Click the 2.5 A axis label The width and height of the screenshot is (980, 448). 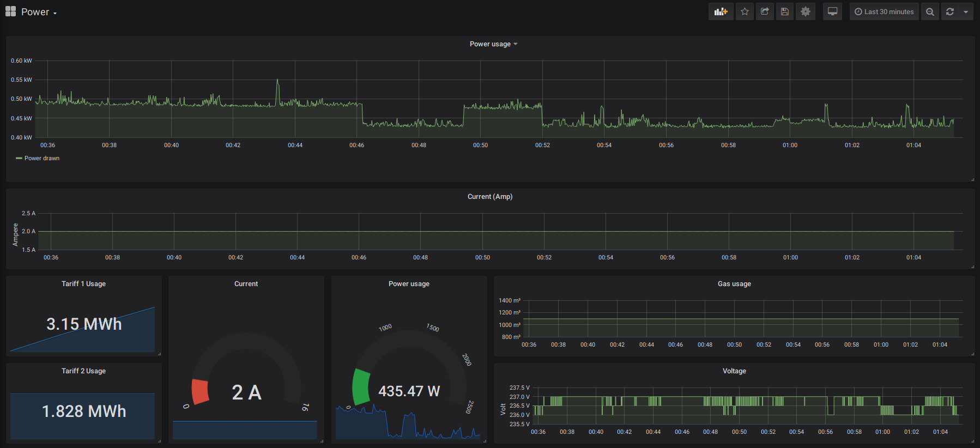point(28,213)
